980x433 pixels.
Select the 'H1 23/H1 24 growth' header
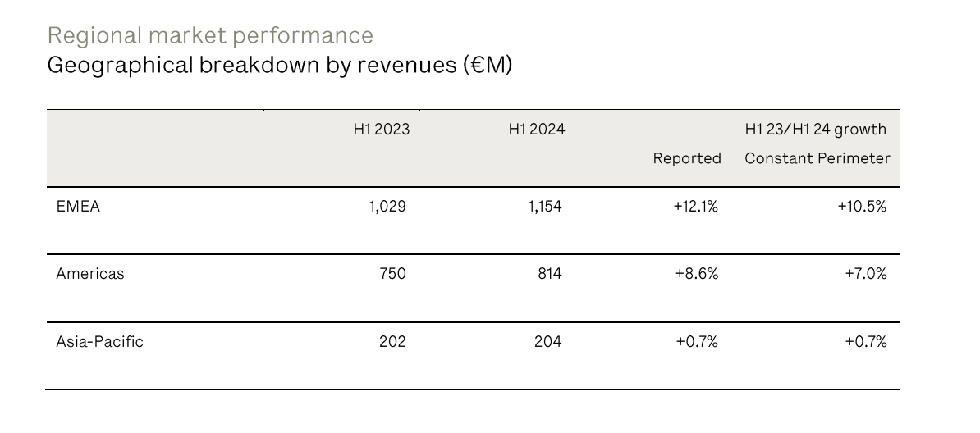click(x=815, y=130)
